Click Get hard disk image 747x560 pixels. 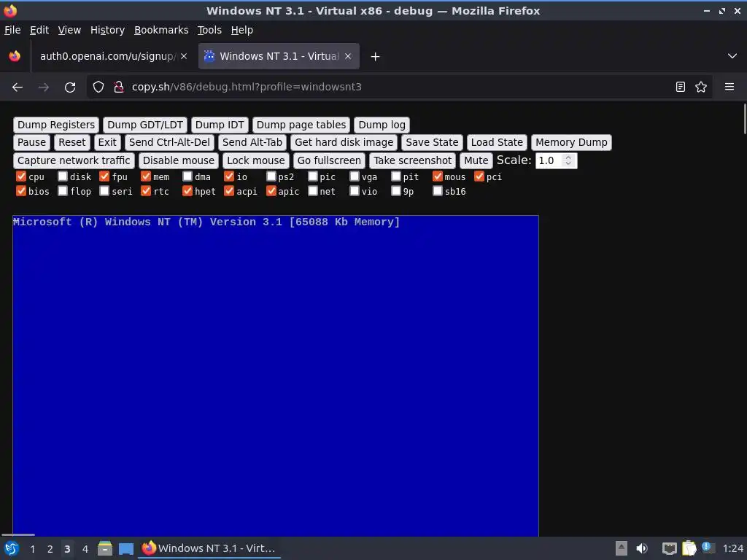point(344,142)
